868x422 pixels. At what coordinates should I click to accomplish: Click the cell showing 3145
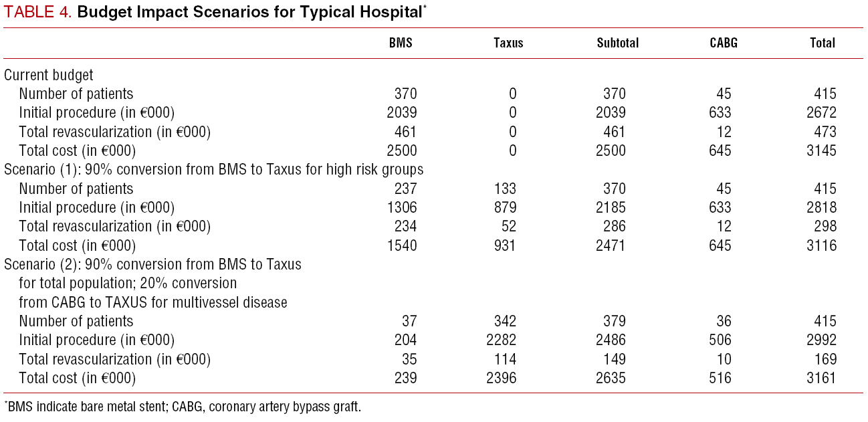point(822,150)
